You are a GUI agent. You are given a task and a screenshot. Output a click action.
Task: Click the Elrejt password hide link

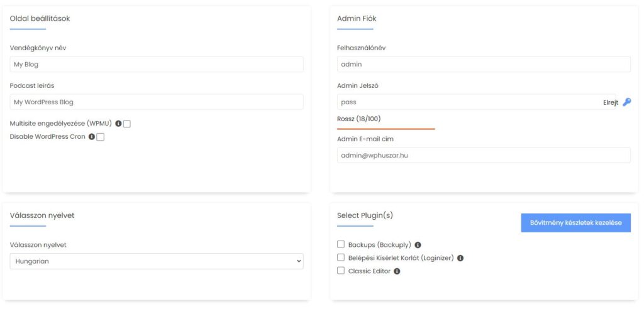(611, 102)
